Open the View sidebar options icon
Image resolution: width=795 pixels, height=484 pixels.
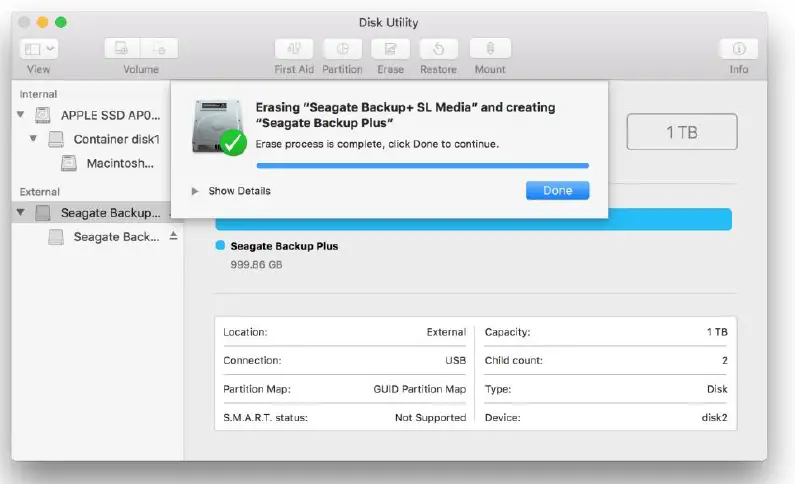click(x=39, y=49)
